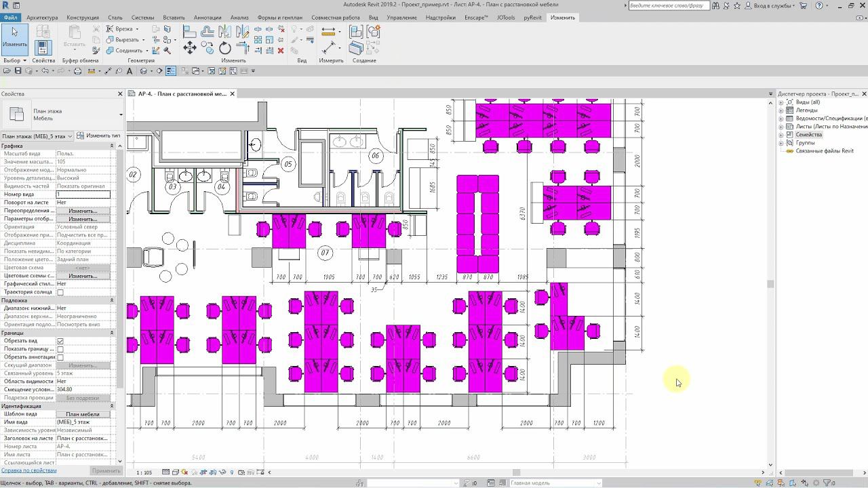Open the pyRevit ribbon tab
868x488 pixels.
[532, 18]
